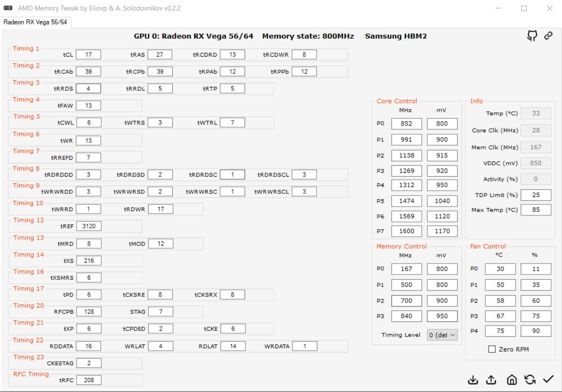The height and width of the screenshot is (392, 562).
Task: Click the tWRRD input box
Action: (x=89, y=209)
